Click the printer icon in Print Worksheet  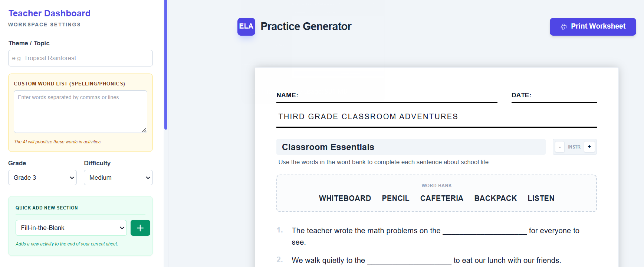pyautogui.click(x=564, y=27)
